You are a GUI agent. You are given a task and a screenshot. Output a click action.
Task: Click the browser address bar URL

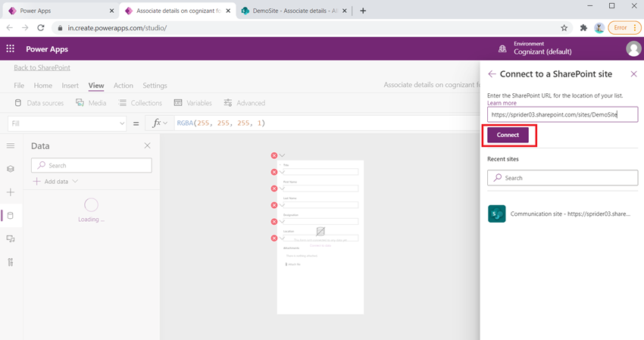pos(117,28)
